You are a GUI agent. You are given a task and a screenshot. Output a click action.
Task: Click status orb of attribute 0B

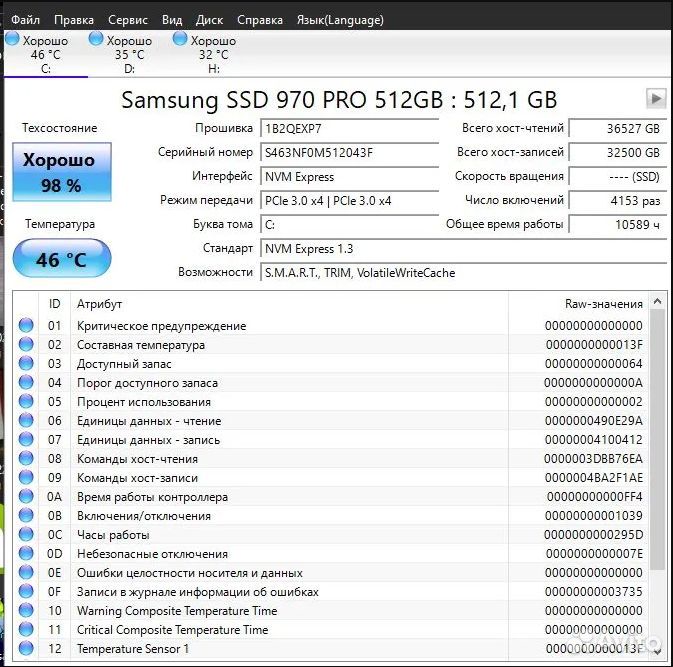click(26, 515)
